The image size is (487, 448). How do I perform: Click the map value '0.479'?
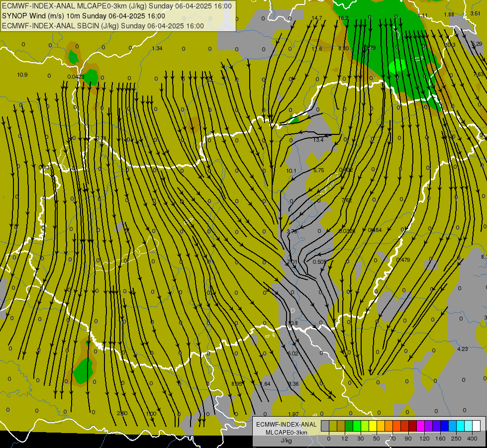403,260
